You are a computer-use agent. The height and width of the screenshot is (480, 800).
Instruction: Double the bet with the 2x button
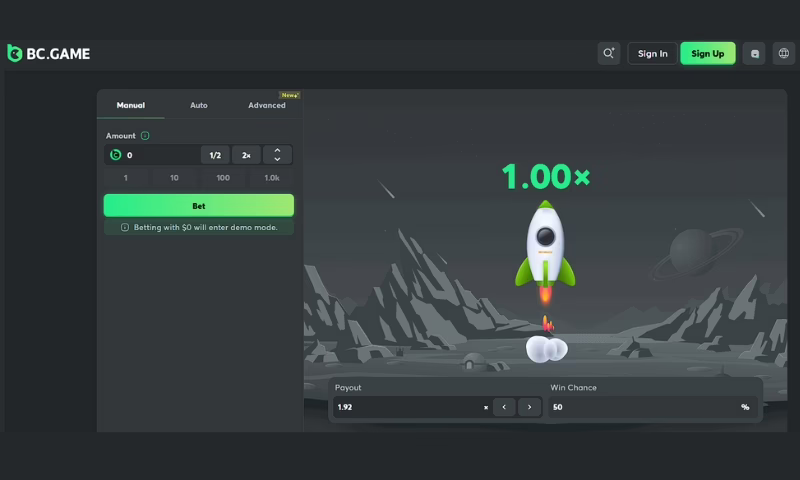[246, 155]
